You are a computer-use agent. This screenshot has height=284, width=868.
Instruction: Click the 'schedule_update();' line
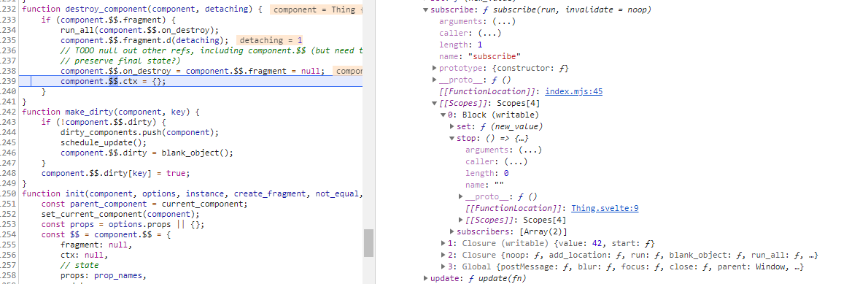coord(104,142)
